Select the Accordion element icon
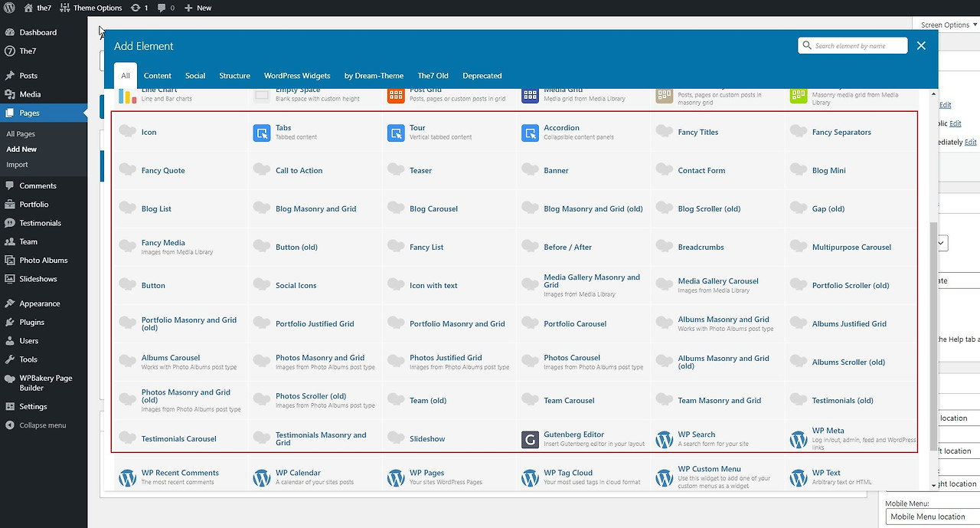This screenshot has width=980, height=528. (x=531, y=133)
